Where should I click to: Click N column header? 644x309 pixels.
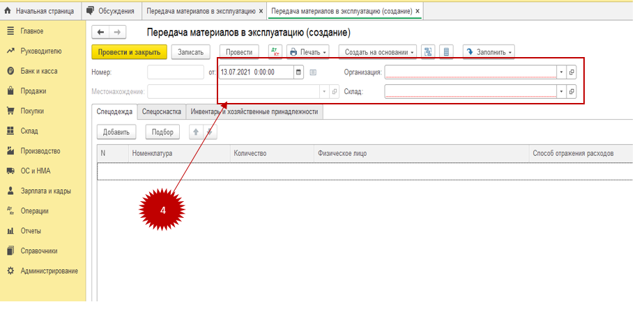click(113, 155)
